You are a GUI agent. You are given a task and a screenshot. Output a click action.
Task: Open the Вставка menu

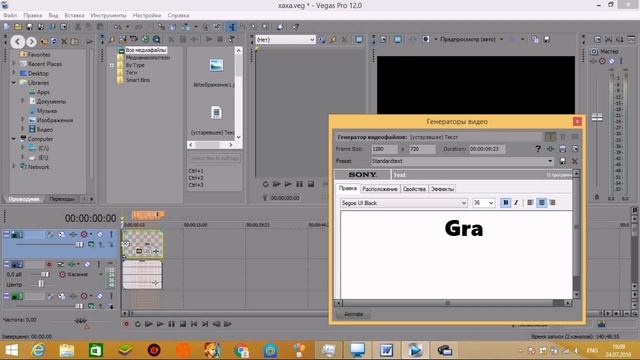coord(74,15)
